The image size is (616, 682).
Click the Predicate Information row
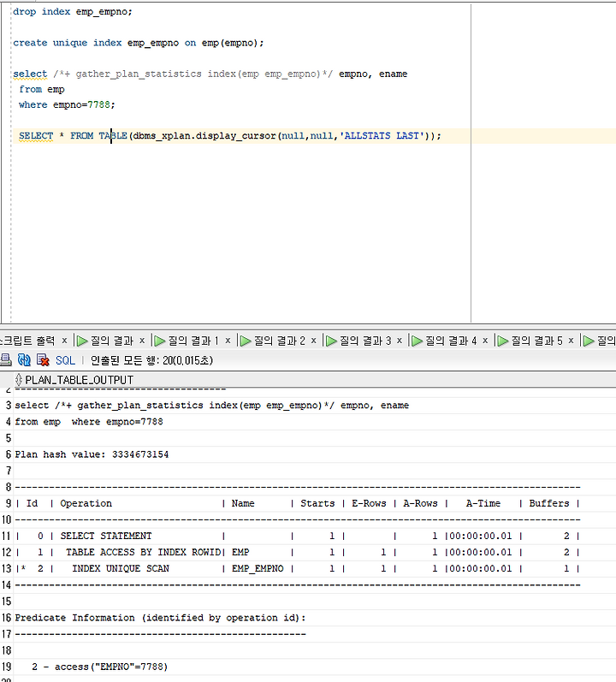click(160, 618)
